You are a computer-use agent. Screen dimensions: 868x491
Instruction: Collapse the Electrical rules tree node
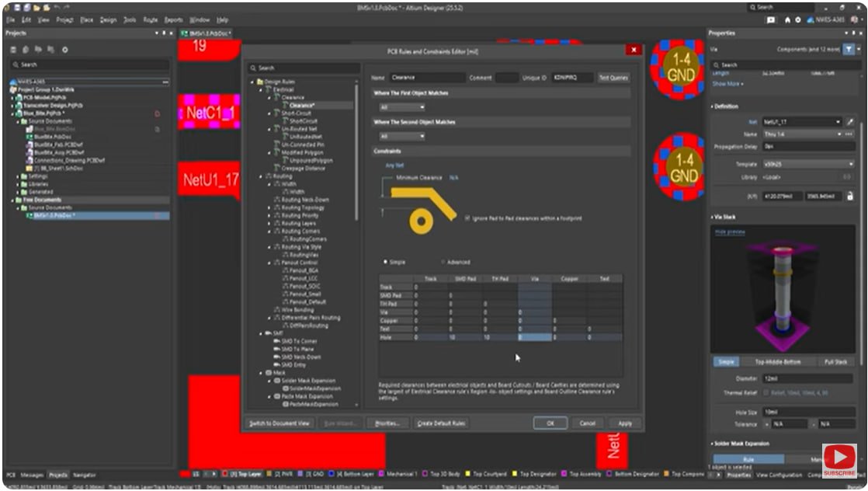pos(262,90)
